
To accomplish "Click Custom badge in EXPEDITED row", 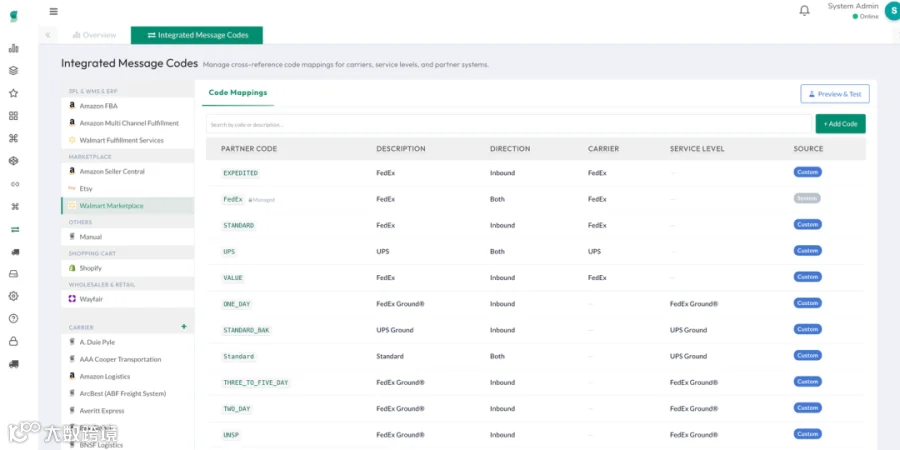I will 808,172.
